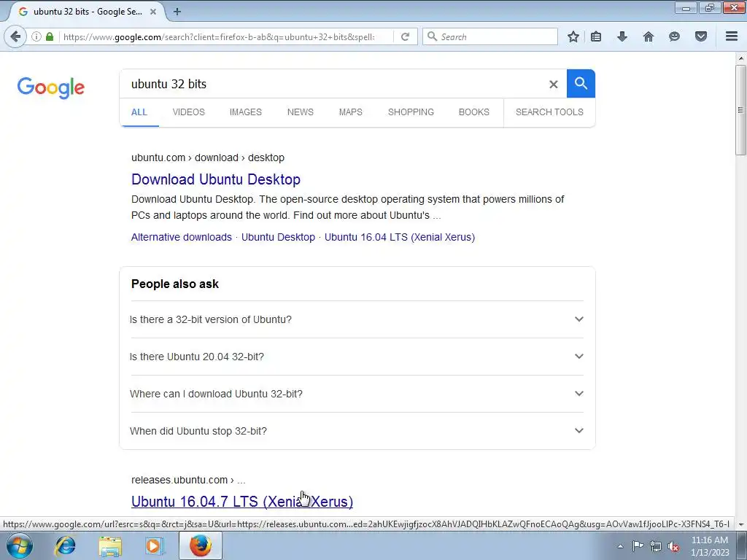The height and width of the screenshot is (560, 747).
Task: Open the Firefox hamburger menu
Action: (x=732, y=36)
